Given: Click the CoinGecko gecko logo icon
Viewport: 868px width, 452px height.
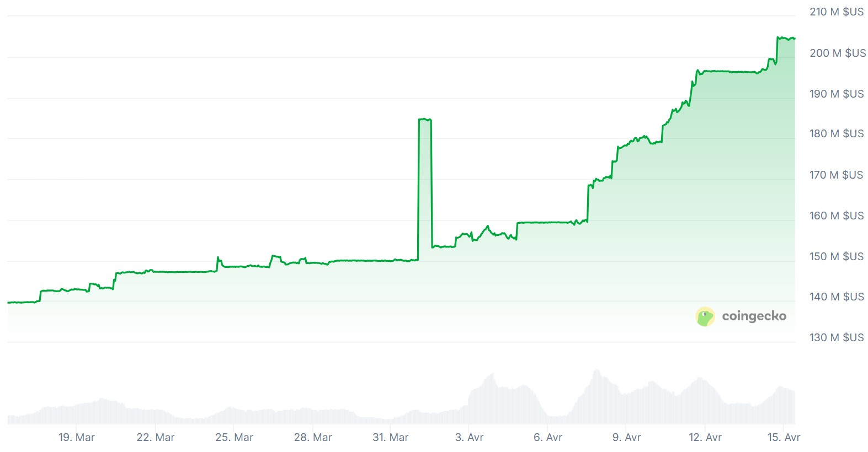Looking at the screenshot, I should click(x=705, y=316).
